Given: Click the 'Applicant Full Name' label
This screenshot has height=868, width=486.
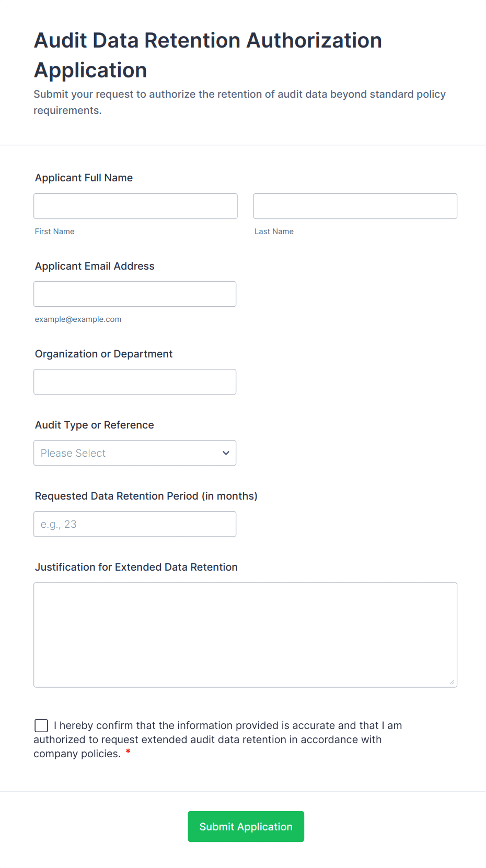Looking at the screenshot, I should point(84,178).
